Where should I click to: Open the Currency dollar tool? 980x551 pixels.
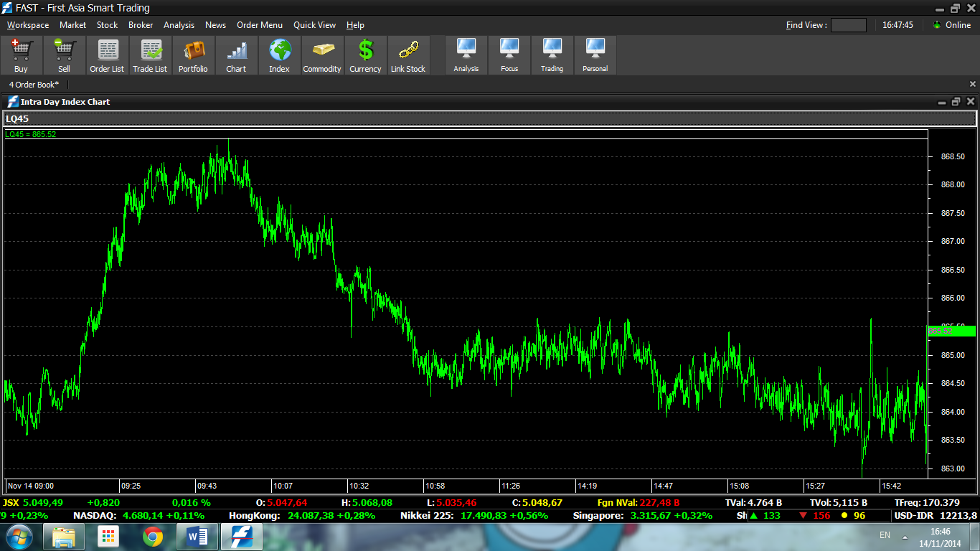(x=365, y=56)
